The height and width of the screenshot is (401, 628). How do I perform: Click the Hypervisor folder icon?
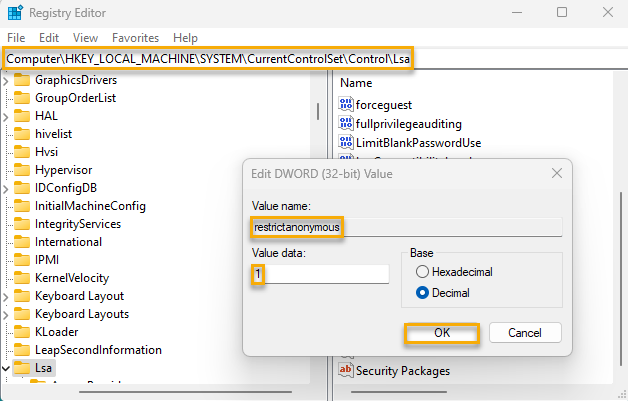click(22, 170)
